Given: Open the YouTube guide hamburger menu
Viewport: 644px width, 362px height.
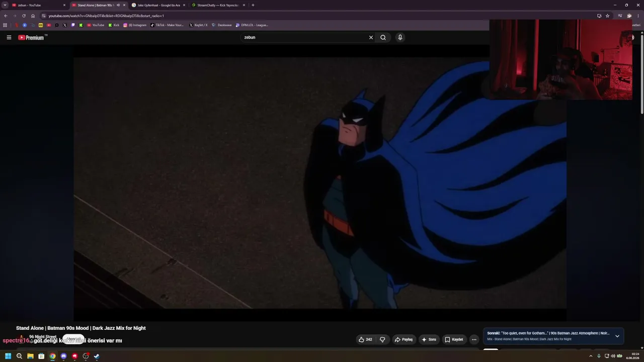Looking at the screenshot, I should [9, 37].
